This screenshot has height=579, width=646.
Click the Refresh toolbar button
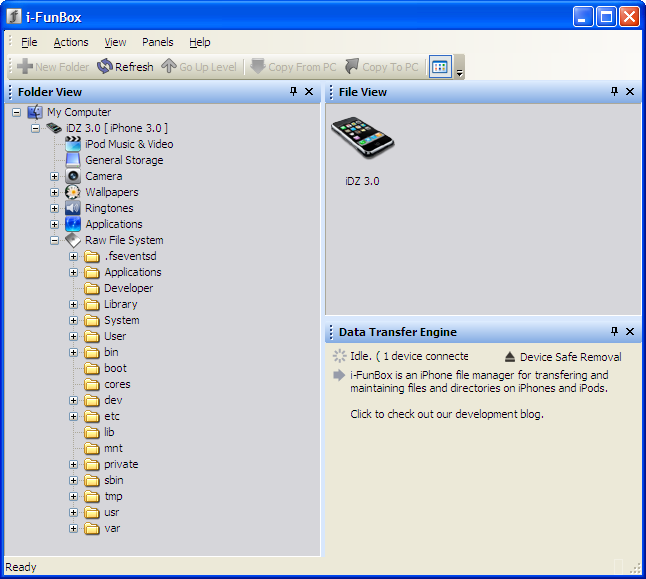[125, 66]
